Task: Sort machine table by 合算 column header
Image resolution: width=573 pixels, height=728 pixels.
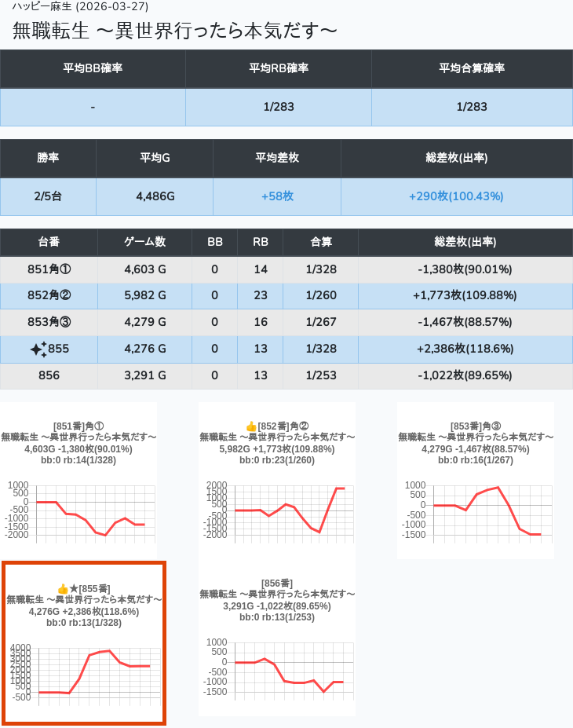Action: [320, 242]
